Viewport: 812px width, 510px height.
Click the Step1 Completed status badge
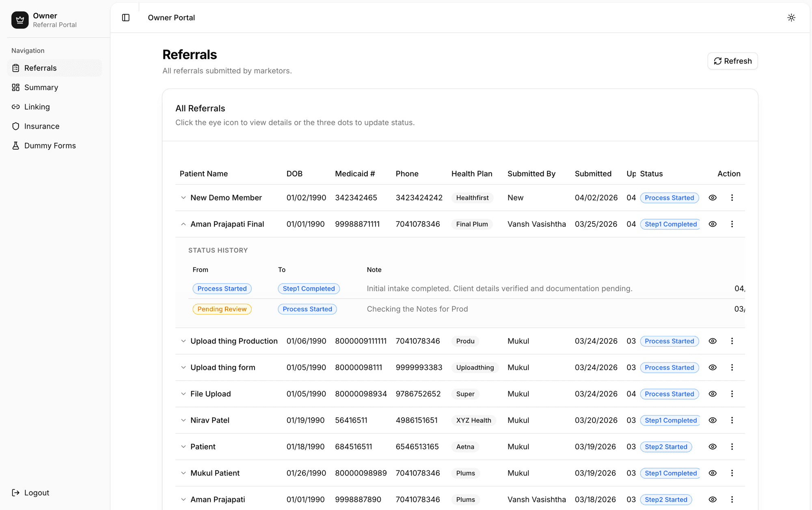(x=670, y=224)
